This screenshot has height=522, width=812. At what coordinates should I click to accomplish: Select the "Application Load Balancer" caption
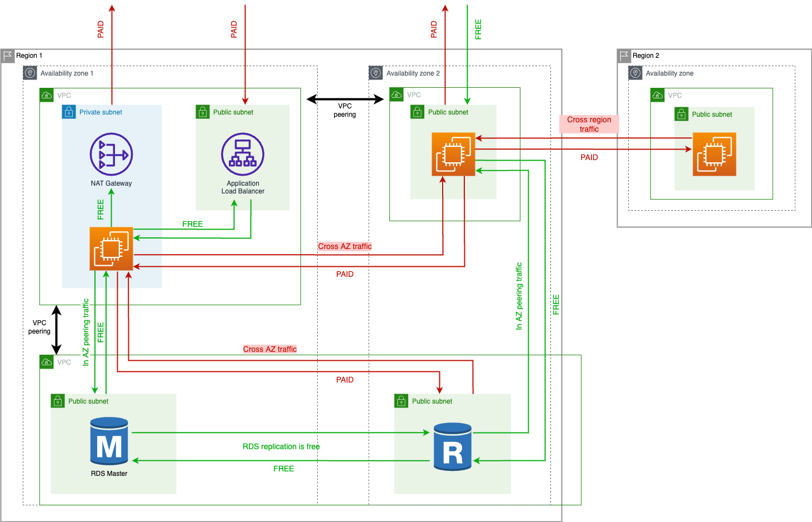(243, 187)
